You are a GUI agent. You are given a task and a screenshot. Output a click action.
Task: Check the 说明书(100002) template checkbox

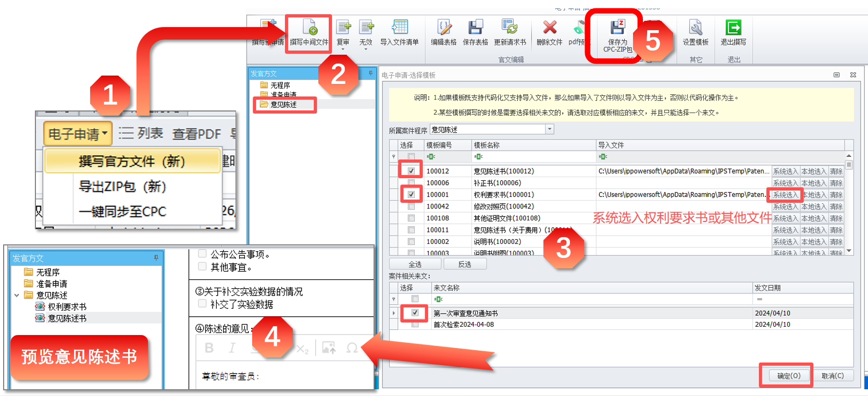[412, 242]
